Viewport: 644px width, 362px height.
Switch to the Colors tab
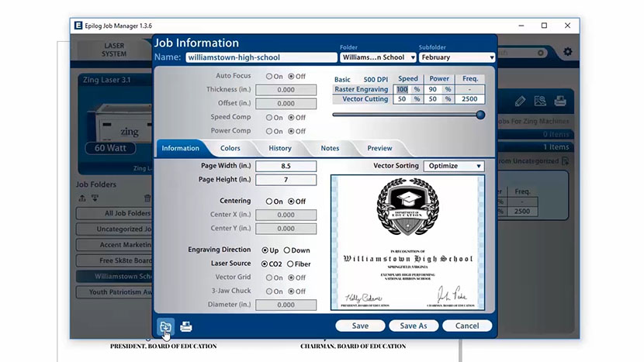click(230, 148)
